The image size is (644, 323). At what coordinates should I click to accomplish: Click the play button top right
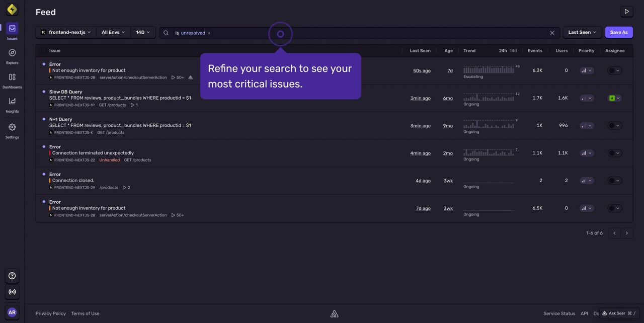(x=626, y=12)
